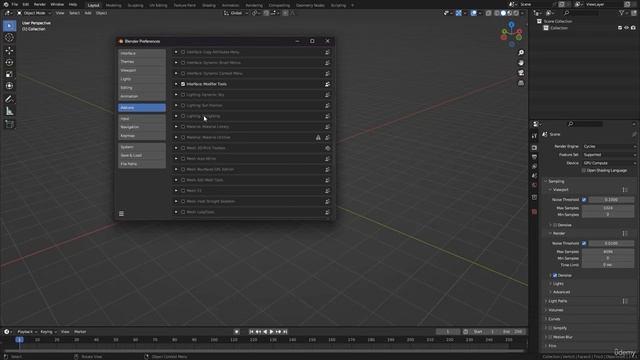
Task: Expand Interface: Dynamic Brush Menus add-on details
Action: tap(176, 63)
